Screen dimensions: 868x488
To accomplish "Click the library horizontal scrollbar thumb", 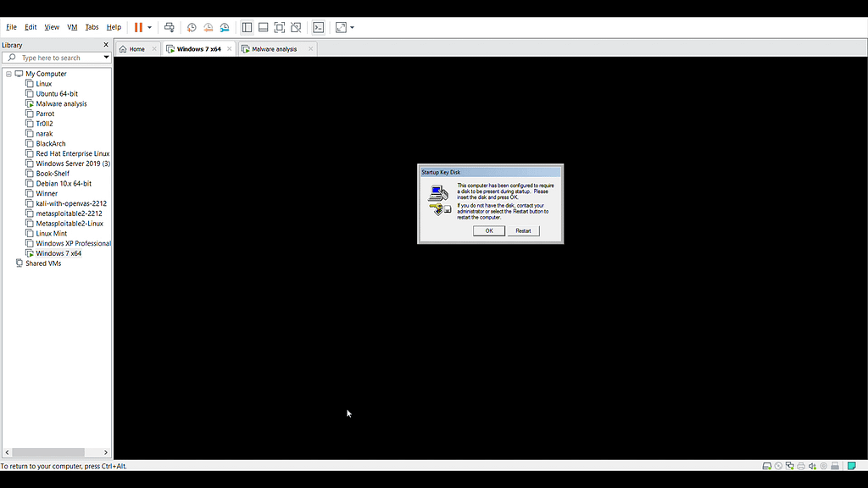I will (48, 452).
